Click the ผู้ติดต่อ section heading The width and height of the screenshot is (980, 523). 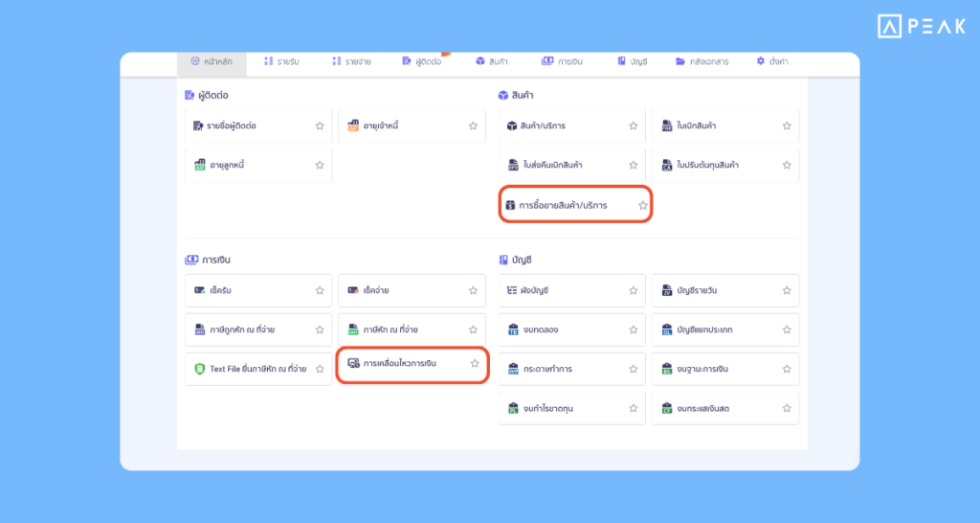[x=207, y=95]
